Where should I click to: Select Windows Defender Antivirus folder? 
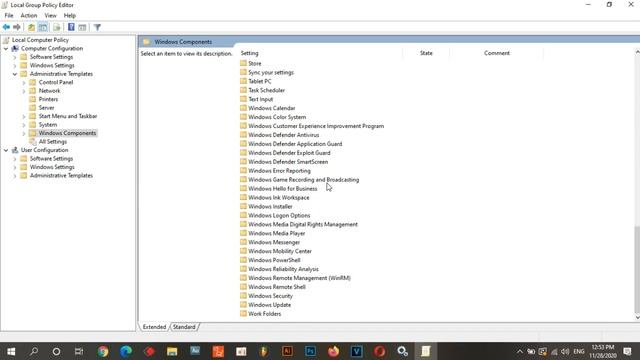[283, 135]
